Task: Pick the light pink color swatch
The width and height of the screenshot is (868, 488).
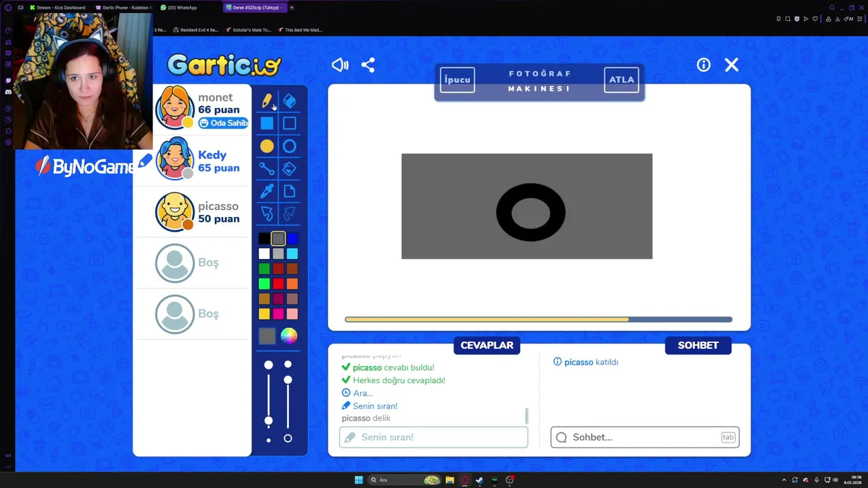Action: (292, 314)
